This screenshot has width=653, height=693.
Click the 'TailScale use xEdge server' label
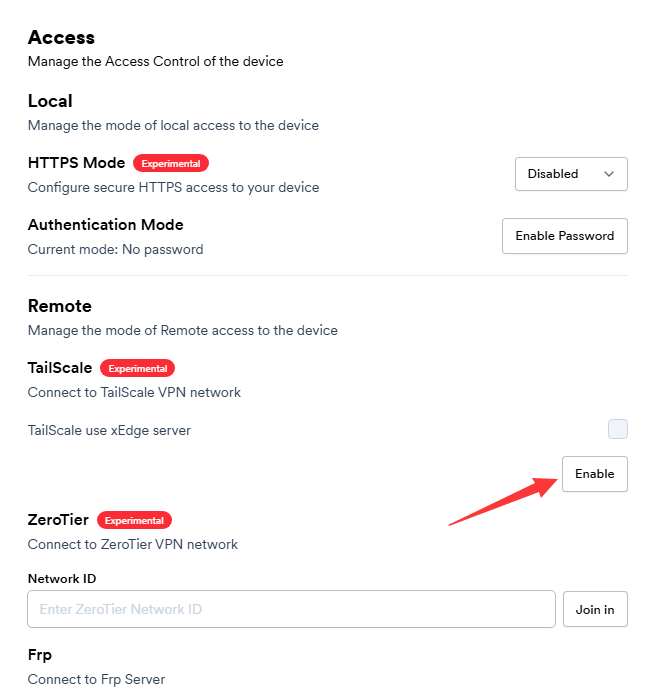click(x=109, y=430)
